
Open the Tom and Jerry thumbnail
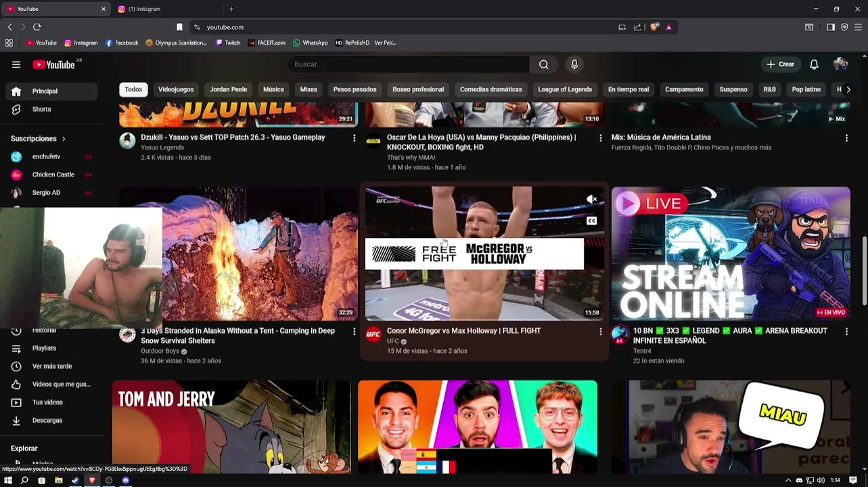231,427
